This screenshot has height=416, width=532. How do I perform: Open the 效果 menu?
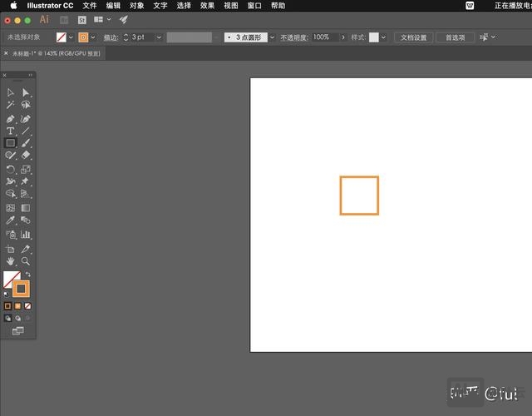pos(207,6)
